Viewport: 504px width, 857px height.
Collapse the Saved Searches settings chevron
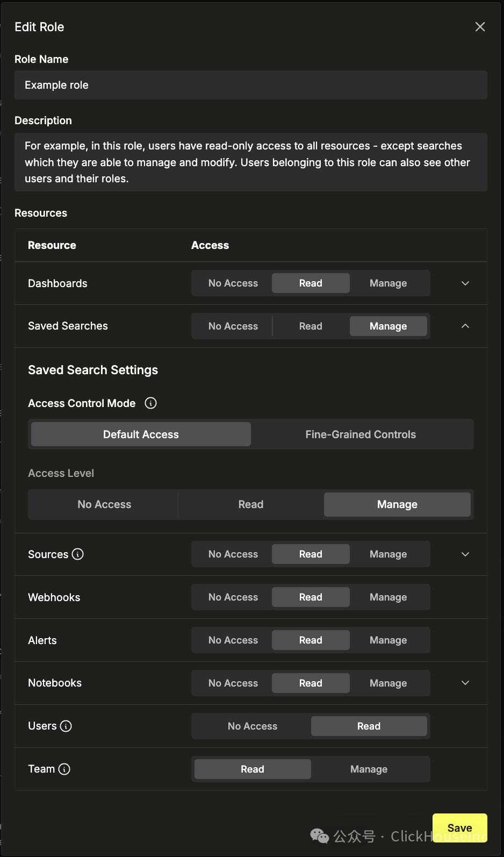point(465,326)
